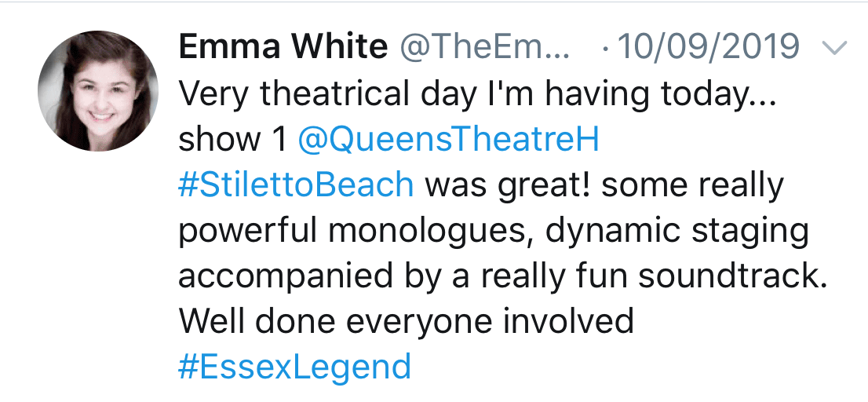Image resolution: width=868 pixels, height=402 pixels.
Task: Click the 'show 1' text before the mention
Action: [232, 139]
